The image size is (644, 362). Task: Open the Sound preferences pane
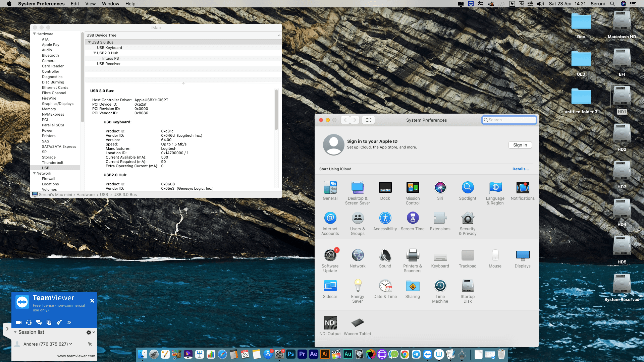tap(385, 259)
